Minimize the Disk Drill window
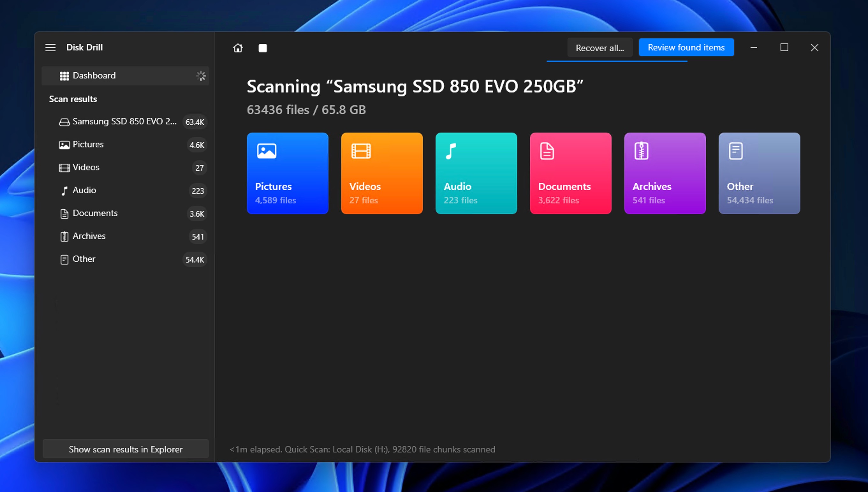The image size is (868, 492). click(754, 48)
